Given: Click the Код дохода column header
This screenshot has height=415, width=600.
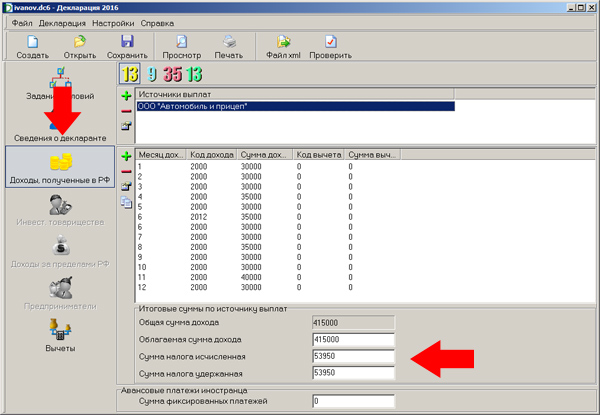Looking at the screenshot, I should pyautogui.click(x=212, y=155).
